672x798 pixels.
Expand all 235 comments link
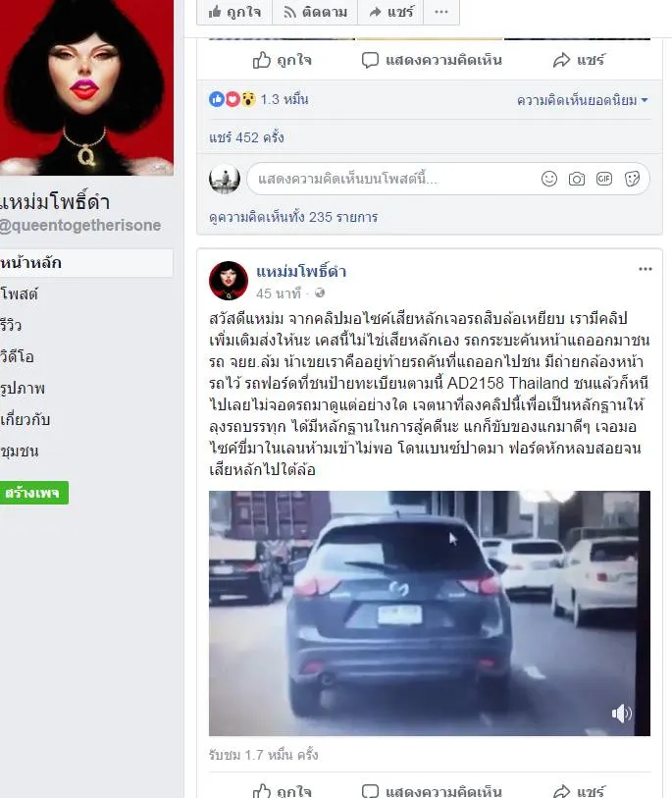[x=293, y=217]
